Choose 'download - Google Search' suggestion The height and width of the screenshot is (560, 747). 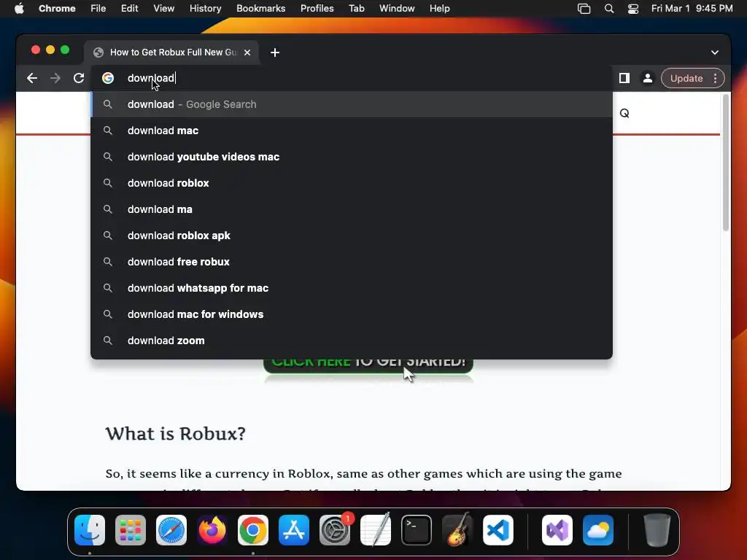(352, 104)
